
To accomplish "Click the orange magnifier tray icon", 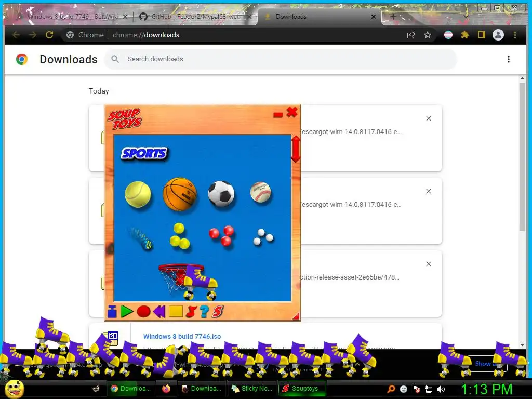I will point(391,389).
